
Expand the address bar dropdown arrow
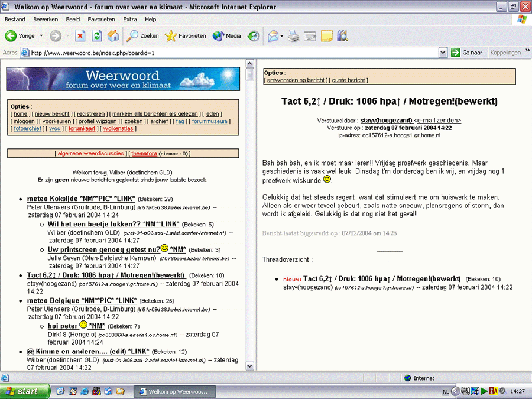tap(442, 53)
